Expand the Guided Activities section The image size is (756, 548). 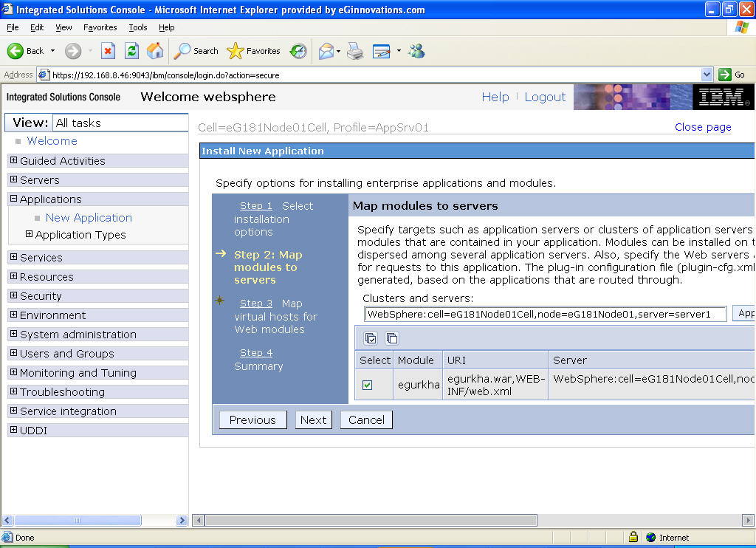click(x=13, y=160)
